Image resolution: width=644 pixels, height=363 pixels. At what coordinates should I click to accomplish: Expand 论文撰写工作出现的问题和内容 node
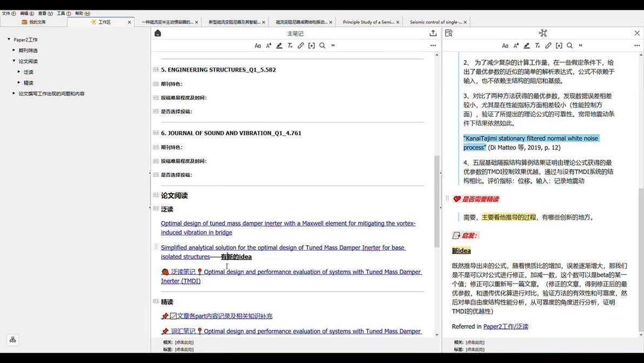point(14,93)
